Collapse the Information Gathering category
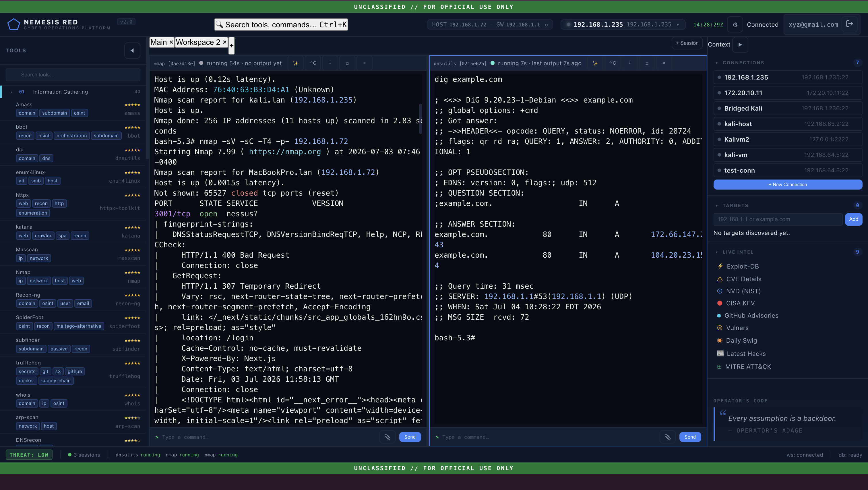The height and width of the screenshot is (490, 868). click(x=11, y=92)
